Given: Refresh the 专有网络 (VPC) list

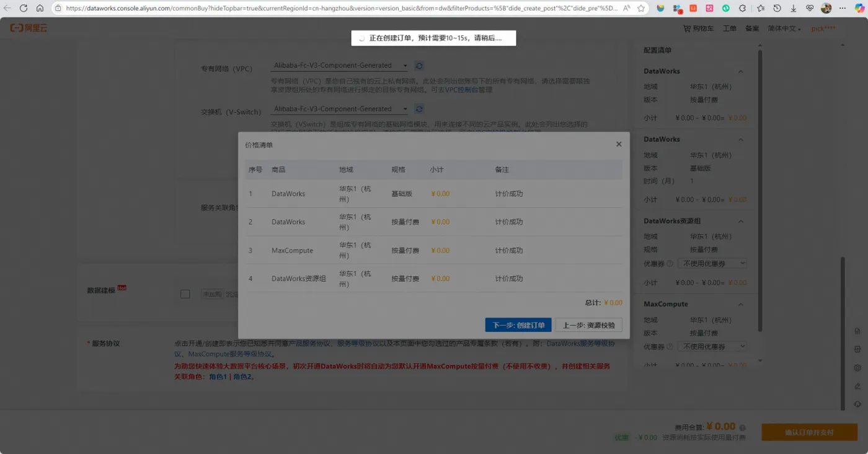Looking at the screenshot, I should pyautogui.click(x=419, y=66).
